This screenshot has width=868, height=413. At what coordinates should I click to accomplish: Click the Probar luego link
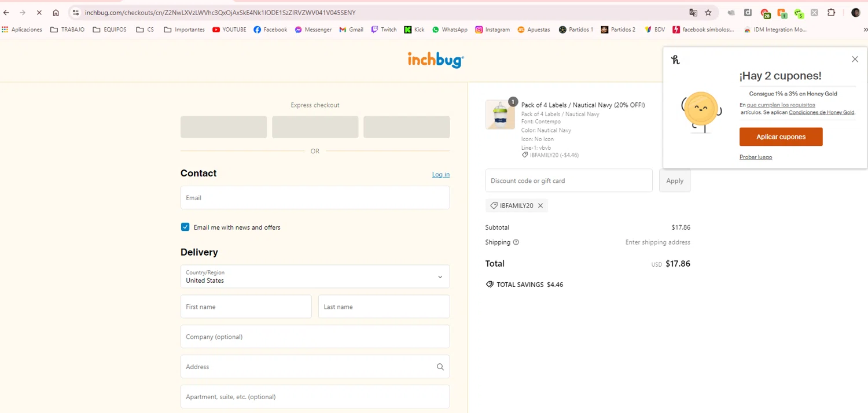pyautogui.click(x=756, y=157)
